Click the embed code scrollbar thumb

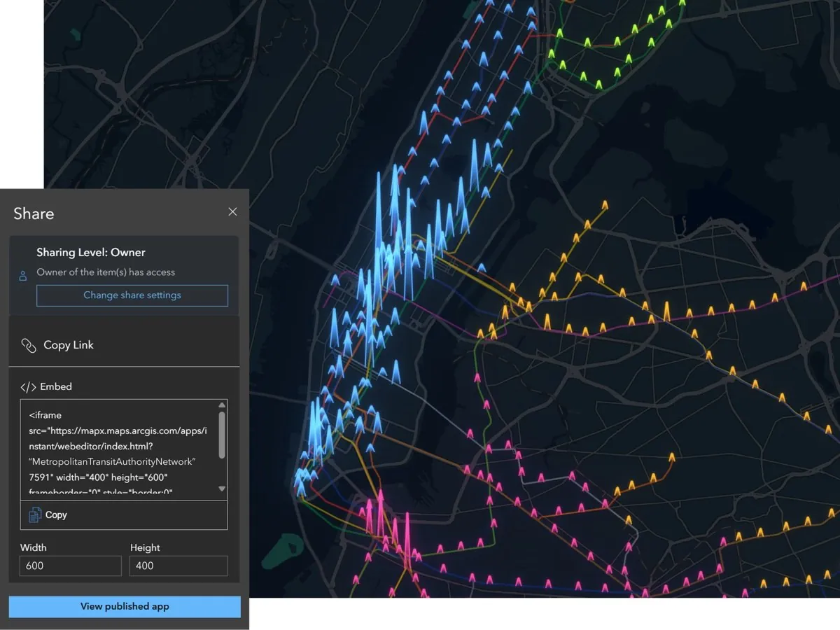[x=222, y=435]
